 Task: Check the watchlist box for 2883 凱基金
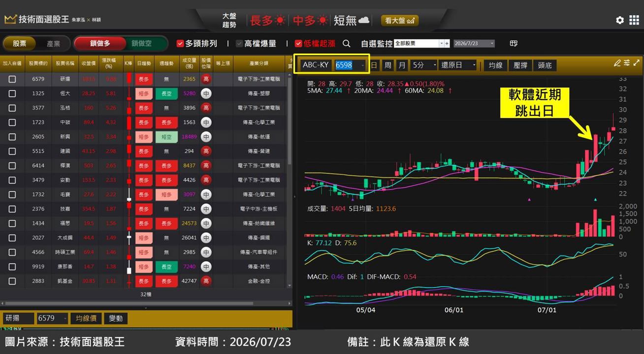point(12,281)
